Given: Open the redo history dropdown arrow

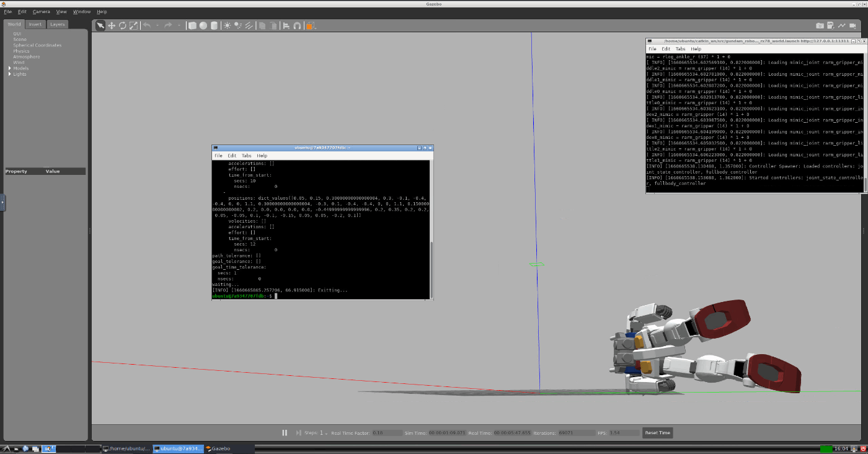Looking at the screenshot, I should (179, 25).
